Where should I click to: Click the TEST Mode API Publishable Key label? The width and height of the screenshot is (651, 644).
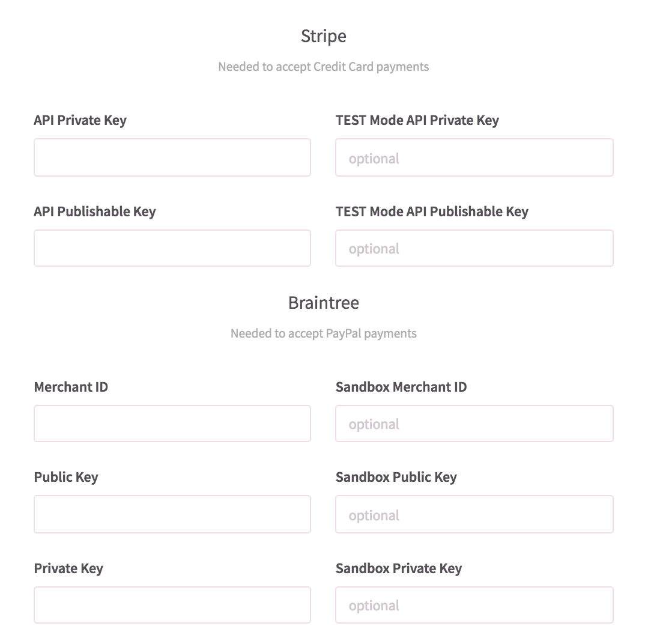(x=432, y=211)
